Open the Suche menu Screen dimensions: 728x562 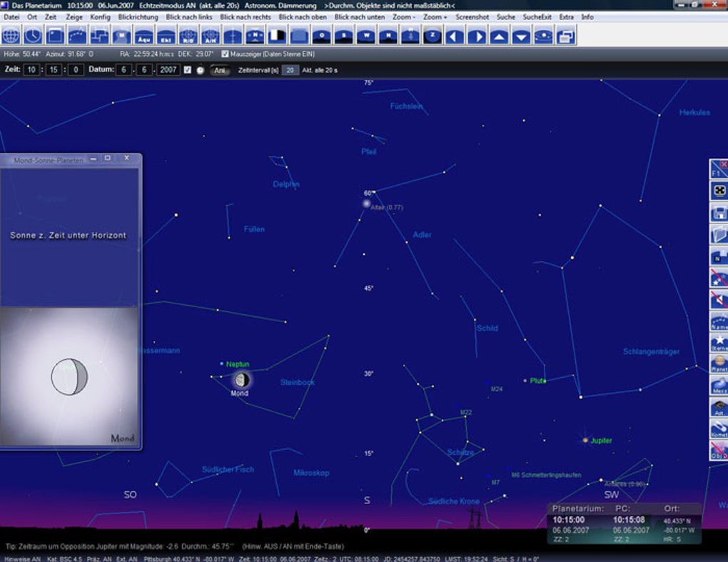point(505,16)
